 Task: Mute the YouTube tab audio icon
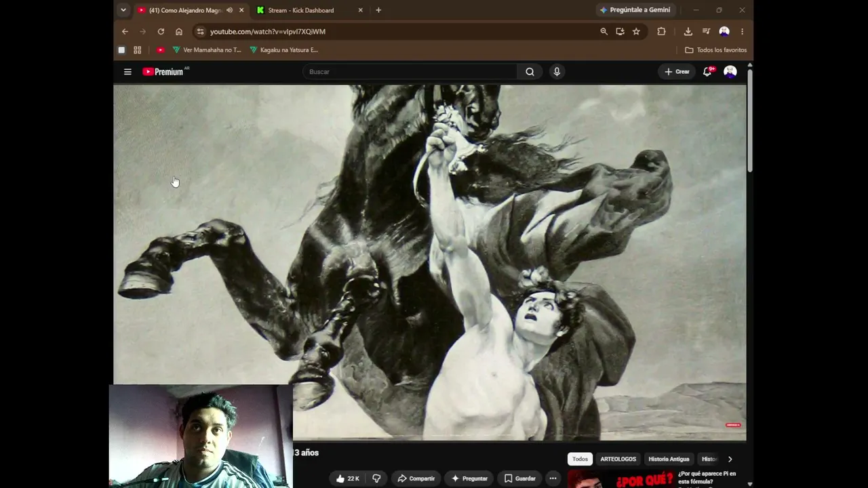pyautogui.click(x=229, y=10)
